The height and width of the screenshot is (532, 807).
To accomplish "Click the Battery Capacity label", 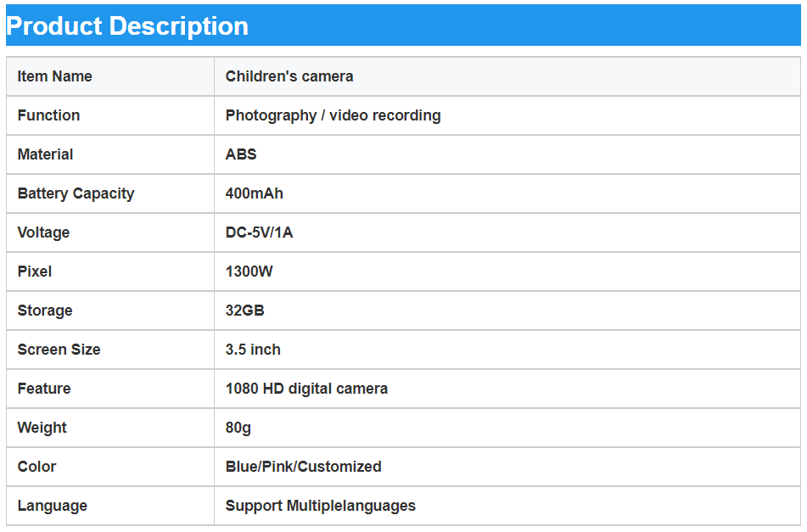I will point(76,193).
